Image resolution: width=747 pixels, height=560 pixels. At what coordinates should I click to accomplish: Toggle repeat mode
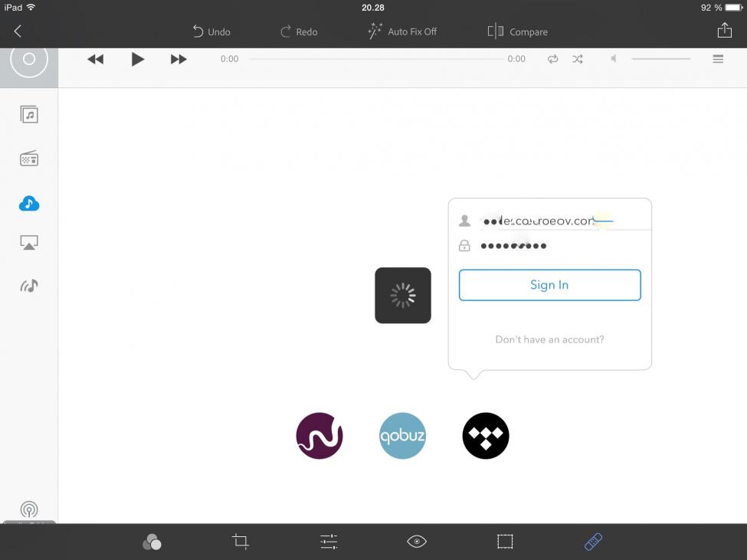click(x=552, y=59)
